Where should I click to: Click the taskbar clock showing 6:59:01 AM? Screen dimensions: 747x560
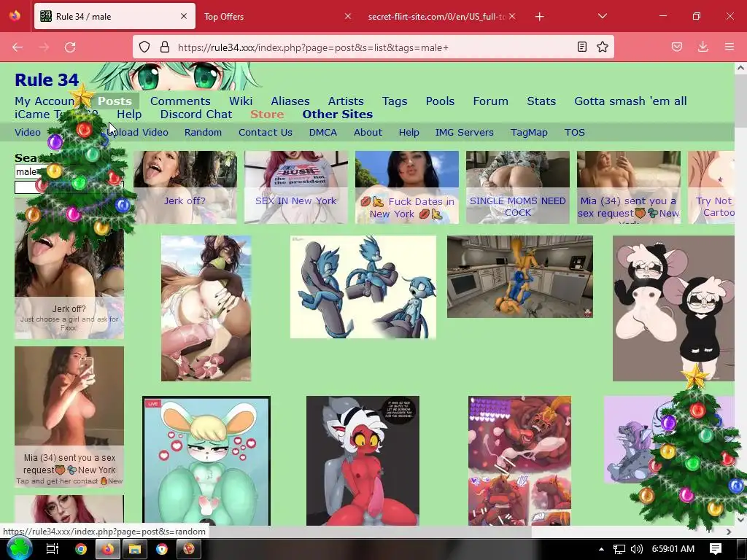point(673,549)
